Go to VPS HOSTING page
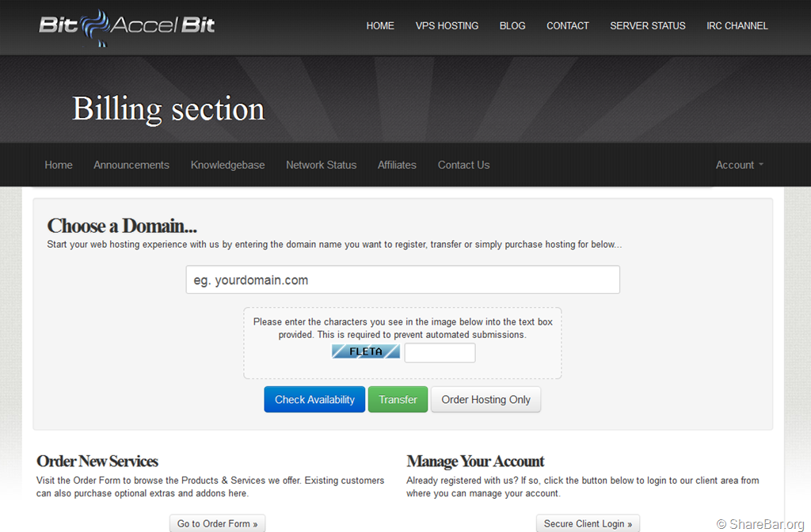The height and width of the screenshot is (532, 811). pyautogui.click(x=447, y=25)
